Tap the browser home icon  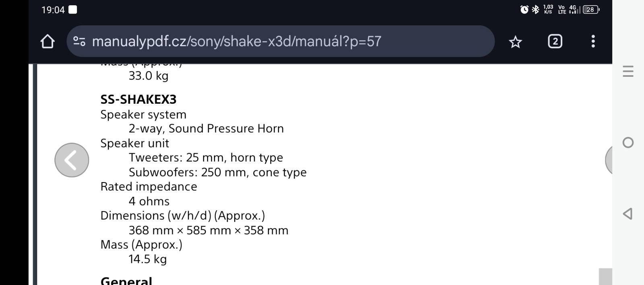click(47, 41)
